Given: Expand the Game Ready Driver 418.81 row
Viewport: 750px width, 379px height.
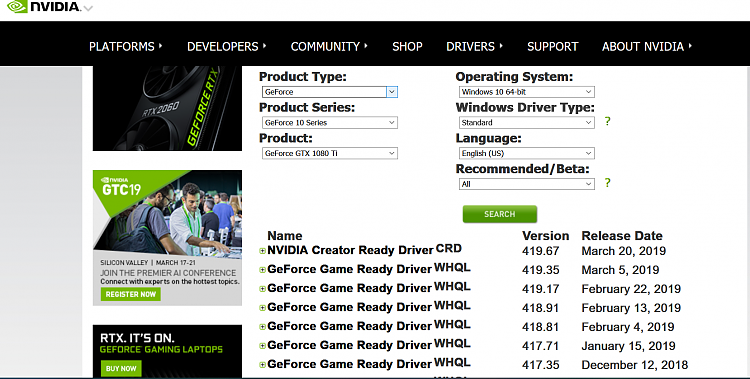Looking at the screenshot, I should click(x=262, y=327).
